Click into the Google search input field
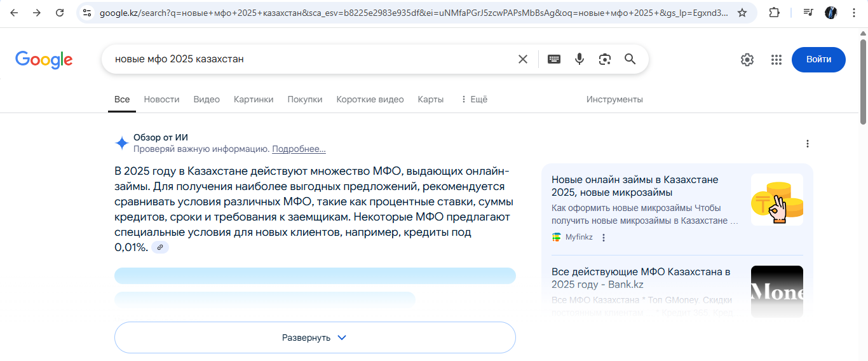 311,59
